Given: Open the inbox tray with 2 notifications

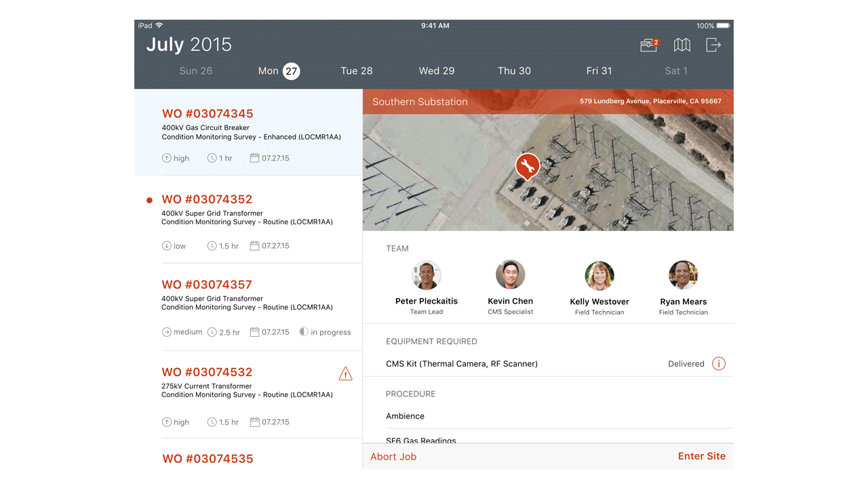Looking at the screenshot, I should (649, 45).
